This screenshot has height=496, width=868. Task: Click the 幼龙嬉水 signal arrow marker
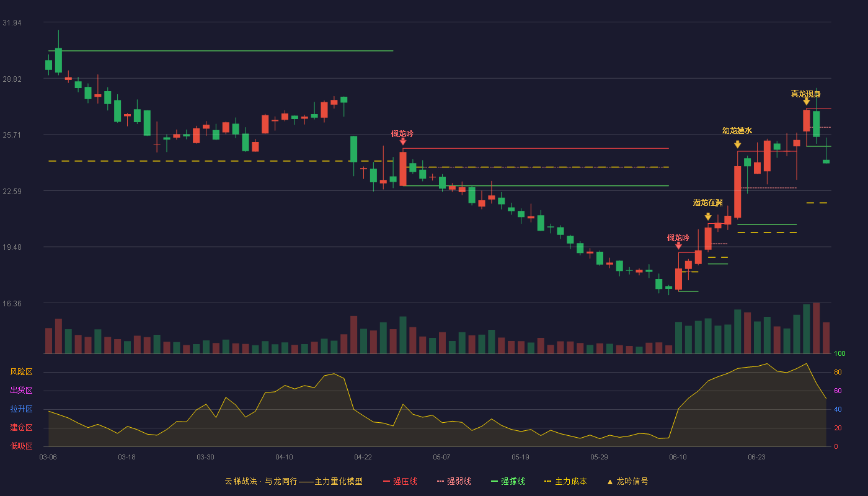pyautogui.click(x=738, y=144)
